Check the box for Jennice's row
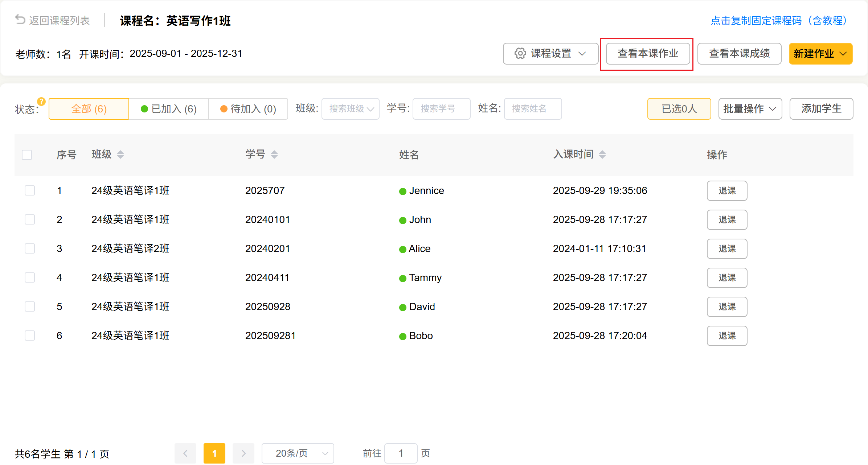Viewport: 868px width, 465px height. point(30,190)
